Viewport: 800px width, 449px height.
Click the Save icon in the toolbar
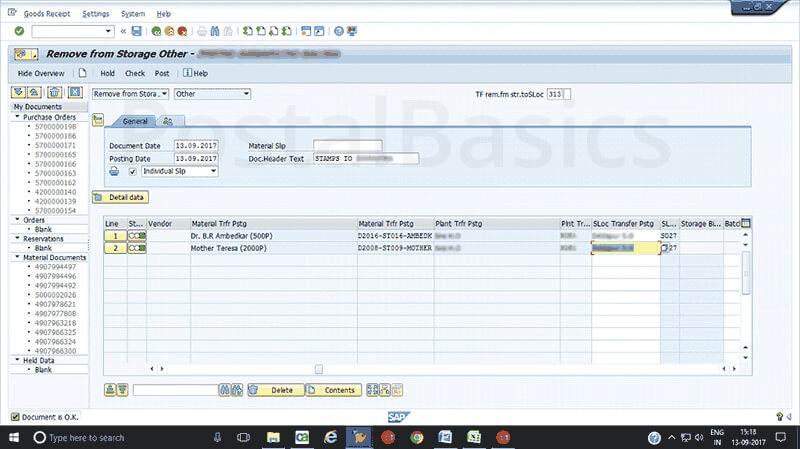point(137,32)
